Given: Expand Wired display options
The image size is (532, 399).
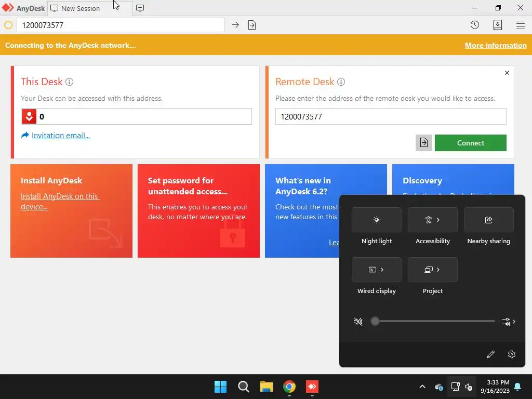Looking at the screenshot, I should tap(376, 270).
